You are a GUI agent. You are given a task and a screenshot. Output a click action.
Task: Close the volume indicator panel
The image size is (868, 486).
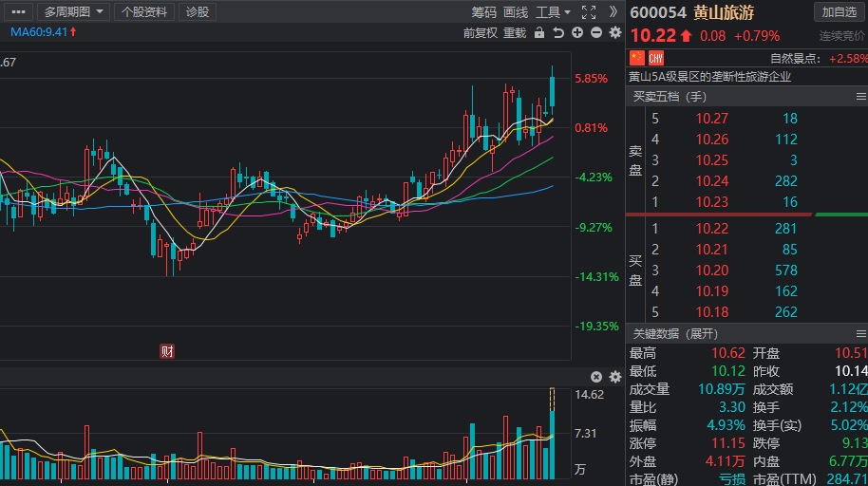(596, 377)
